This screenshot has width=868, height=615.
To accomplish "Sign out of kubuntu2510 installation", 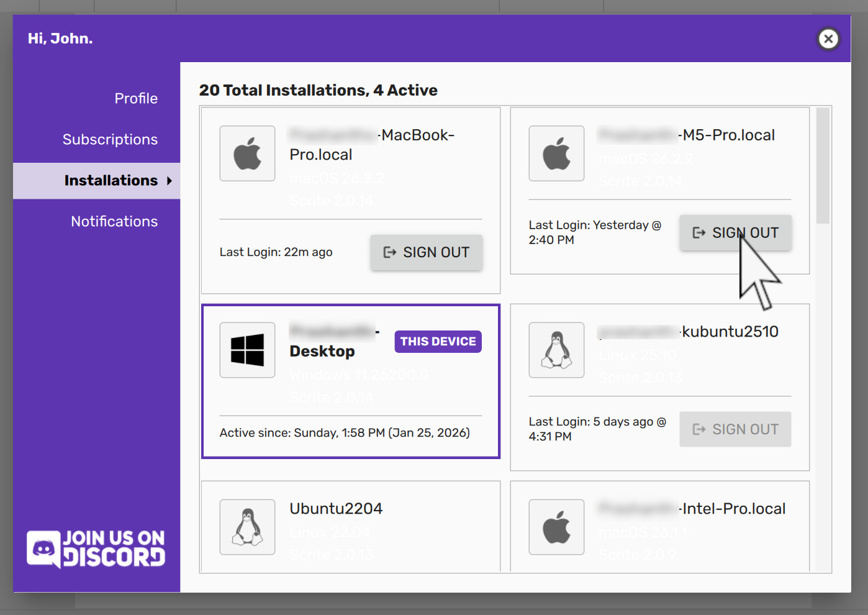I will [x=735, y=429].
